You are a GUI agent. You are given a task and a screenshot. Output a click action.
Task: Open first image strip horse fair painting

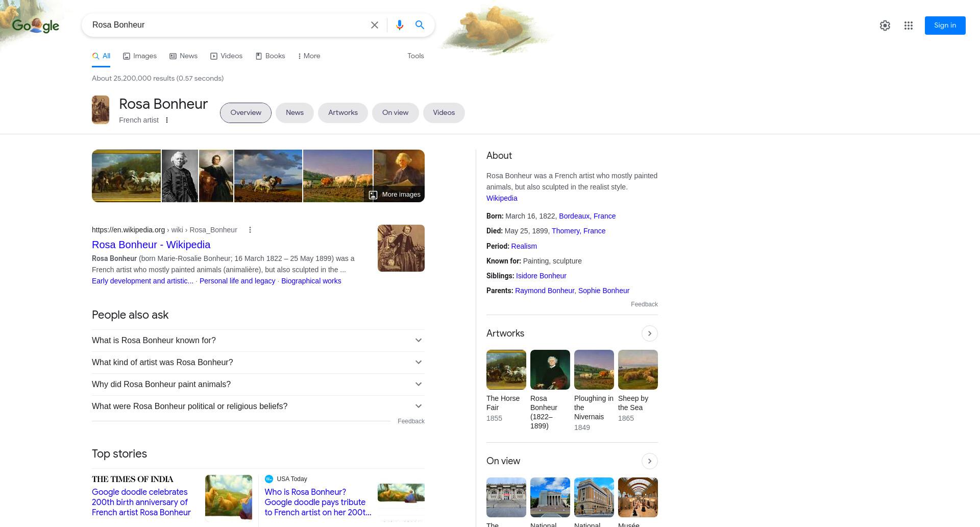[126, 176]
